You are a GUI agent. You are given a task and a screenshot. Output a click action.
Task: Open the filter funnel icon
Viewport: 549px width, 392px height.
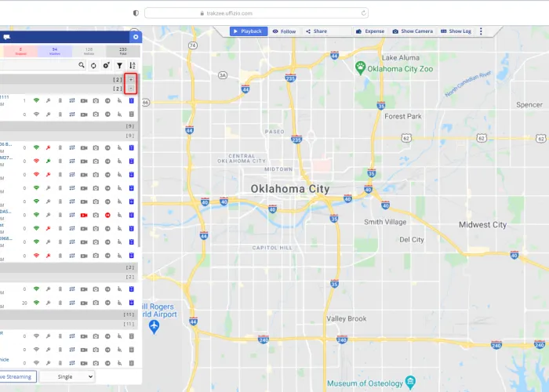tap(119, 66)
